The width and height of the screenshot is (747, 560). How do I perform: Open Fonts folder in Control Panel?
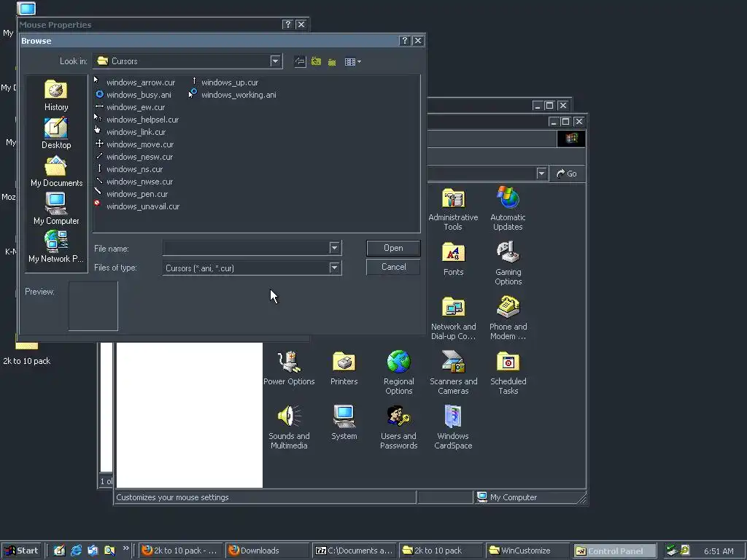pos(453,260)
